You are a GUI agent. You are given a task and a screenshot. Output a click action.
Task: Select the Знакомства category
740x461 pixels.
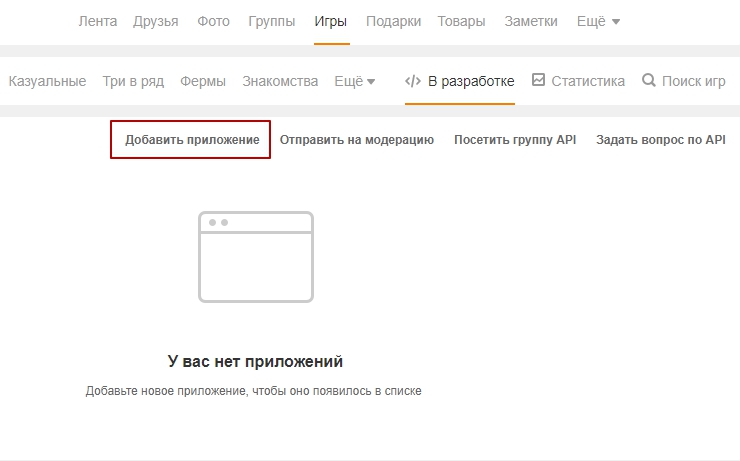tap(280, 81)
